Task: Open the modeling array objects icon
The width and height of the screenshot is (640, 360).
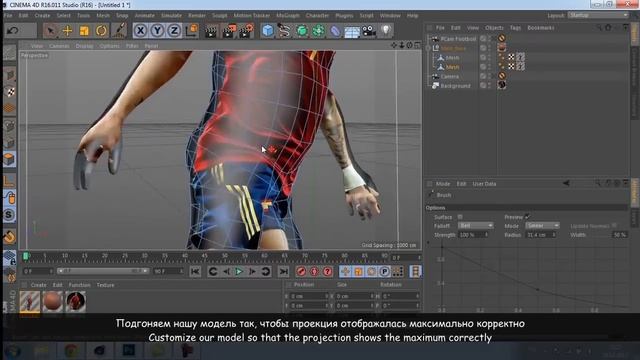Action: click(319, 31)
